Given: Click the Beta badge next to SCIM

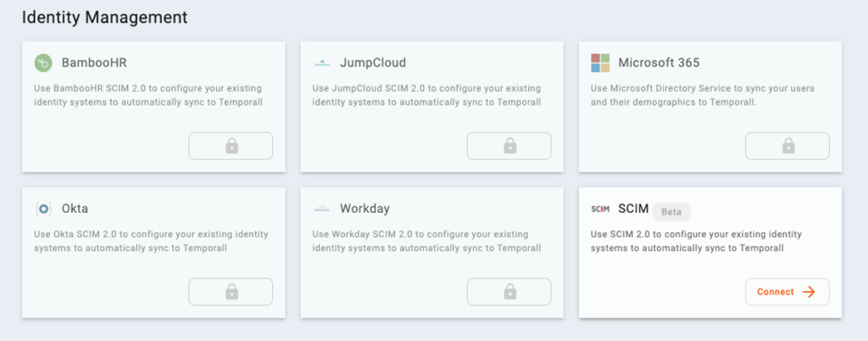Looking at the screenshot, I should coord(671,212).
